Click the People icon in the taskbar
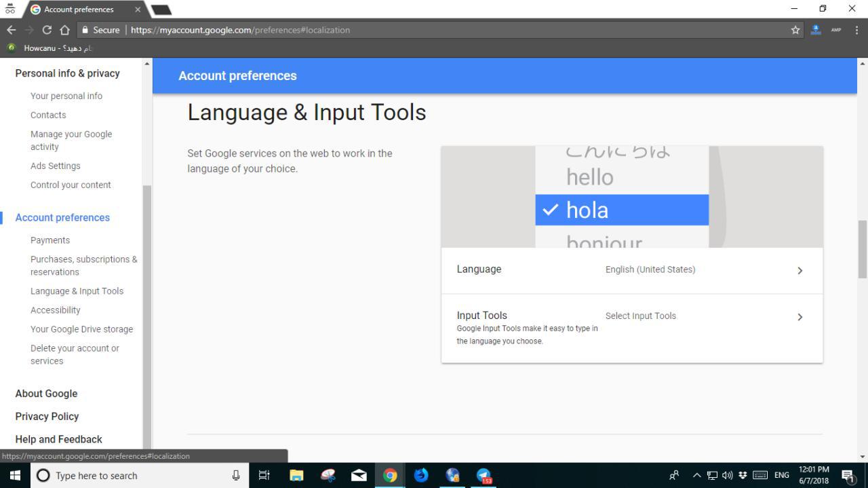The height and width of the screenshot is (488, 868). click(x=674, y=475)
